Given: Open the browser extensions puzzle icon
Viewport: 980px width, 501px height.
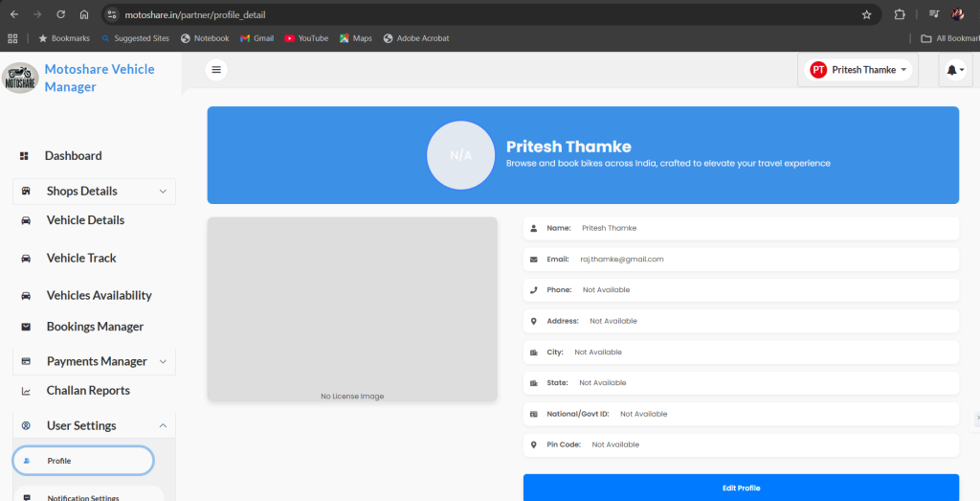Looking at the screenshot, I should 900,14.
